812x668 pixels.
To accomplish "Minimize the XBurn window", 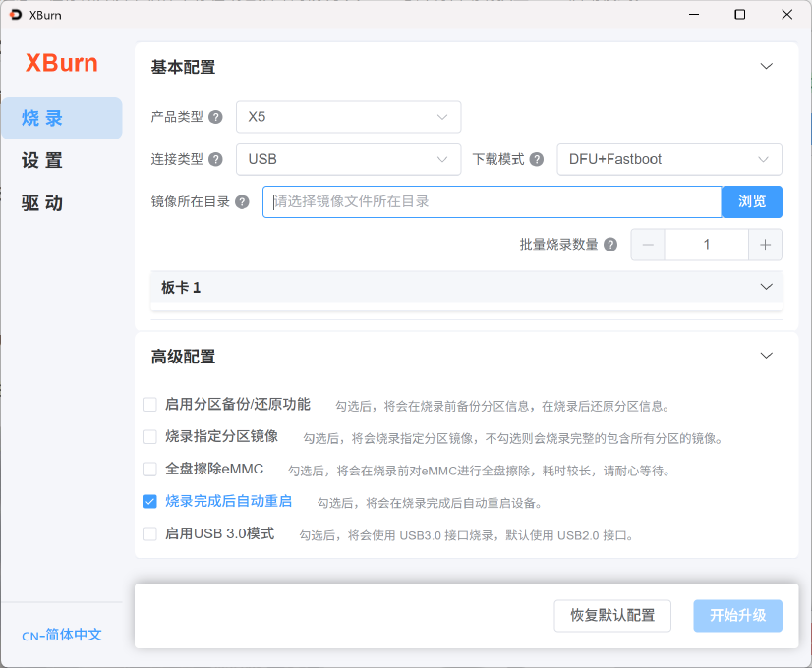I will coord(694,15).
